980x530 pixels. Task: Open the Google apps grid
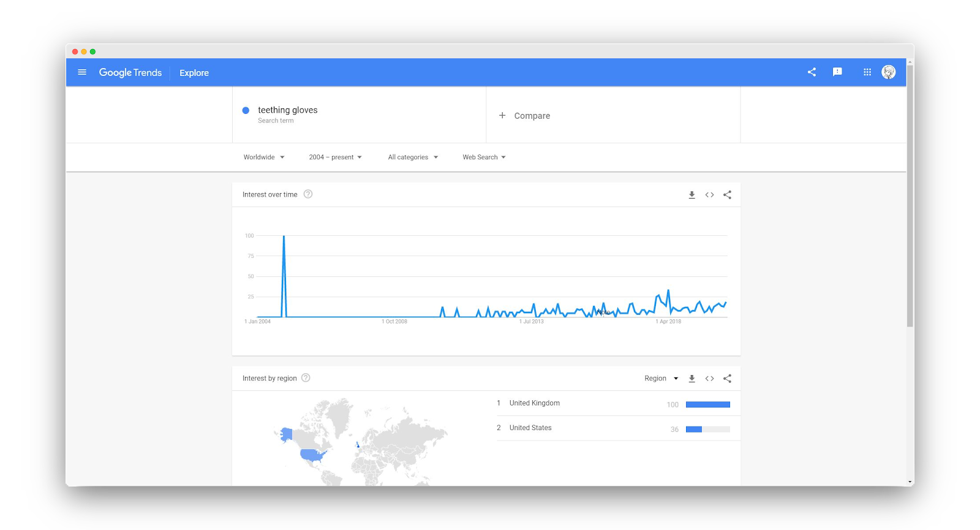[x=867, y=72]
